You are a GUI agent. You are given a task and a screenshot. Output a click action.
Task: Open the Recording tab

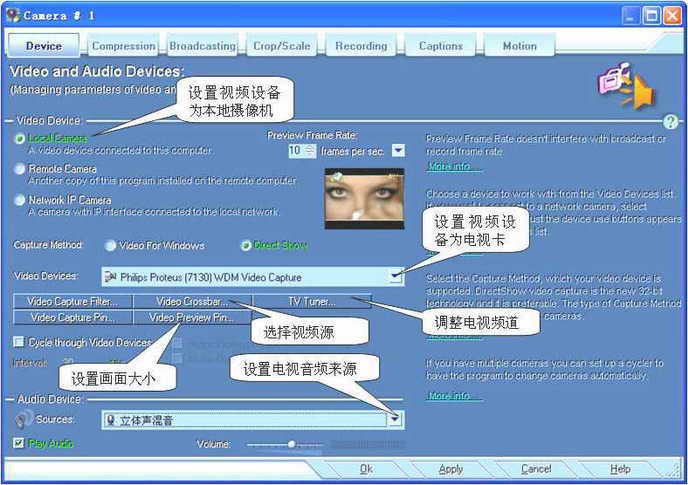pos(361,46)
